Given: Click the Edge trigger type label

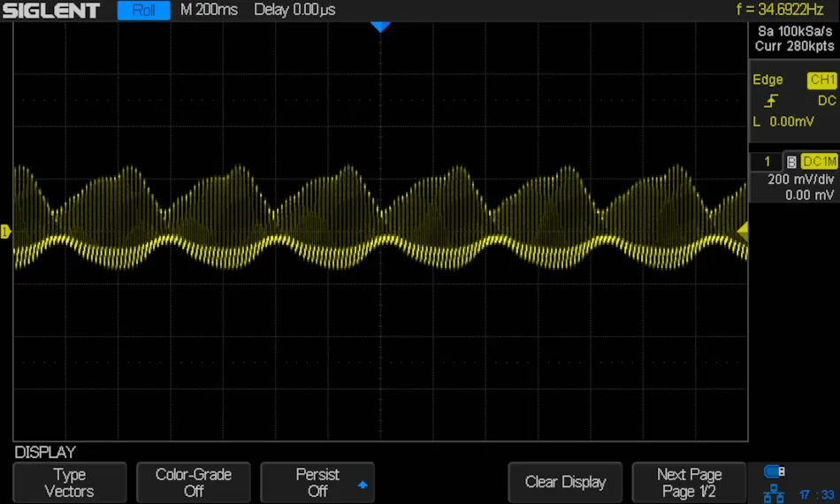Looking at the screenshot, I should (767, 80).
